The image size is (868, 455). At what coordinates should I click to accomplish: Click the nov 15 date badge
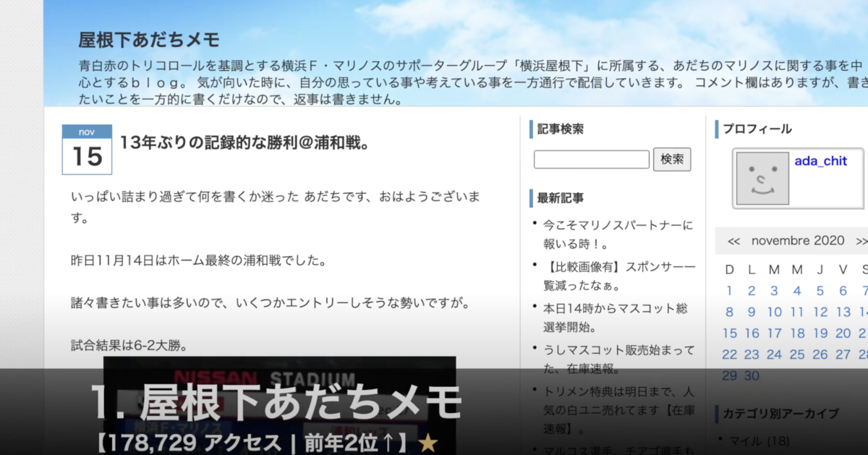(88, 150)
